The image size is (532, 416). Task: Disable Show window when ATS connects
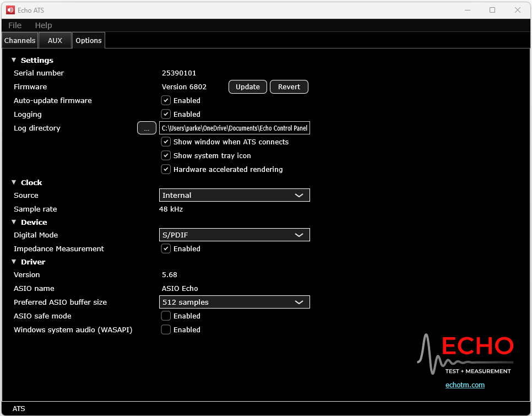[166, 142]
